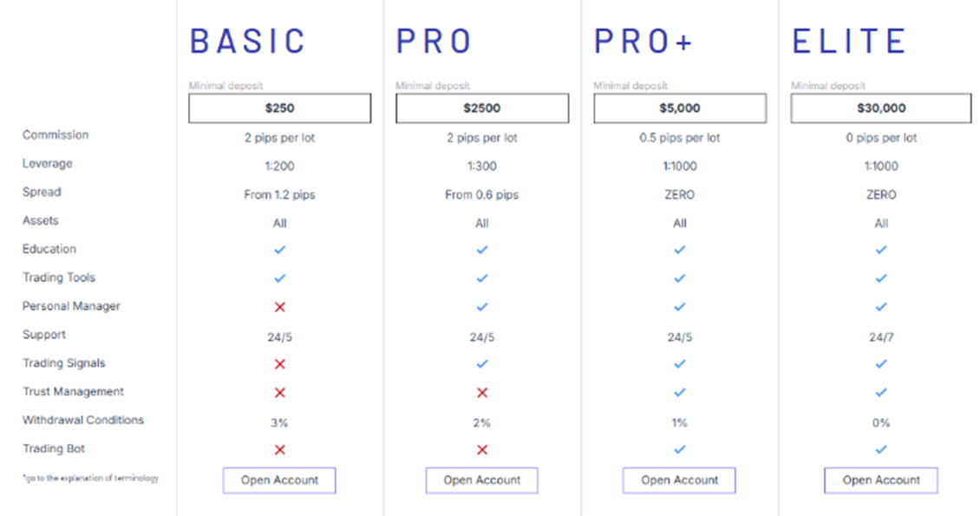The width and height of the screenshot is (980, 516).
Task: Select the ELITE plan heading
Action: (x=849, y=42)
